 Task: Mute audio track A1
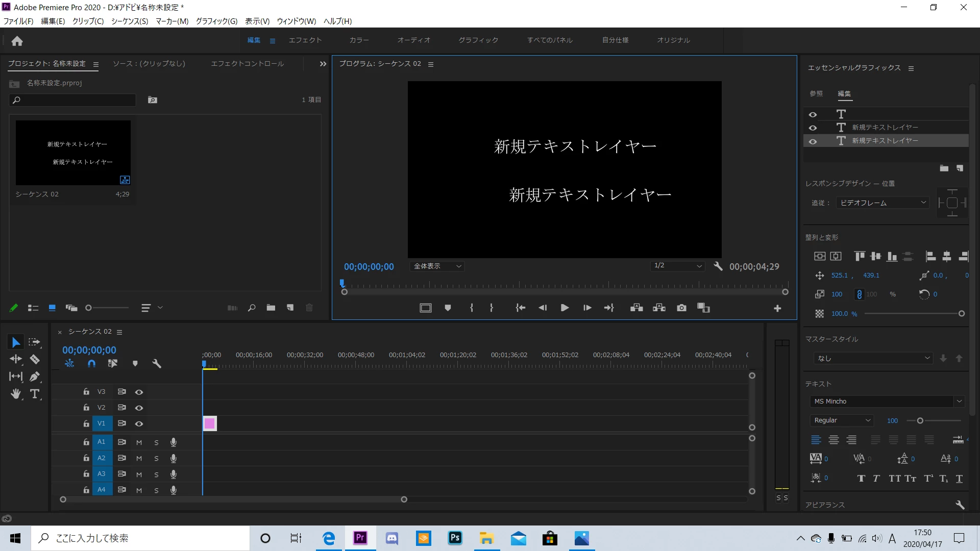click(139, 442)
